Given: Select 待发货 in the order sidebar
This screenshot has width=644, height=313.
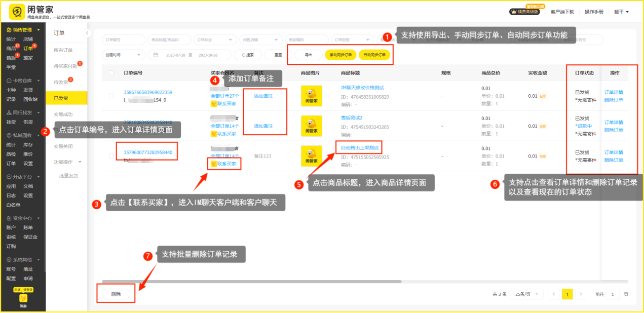Looking at the screenshot, I should 61,82.
